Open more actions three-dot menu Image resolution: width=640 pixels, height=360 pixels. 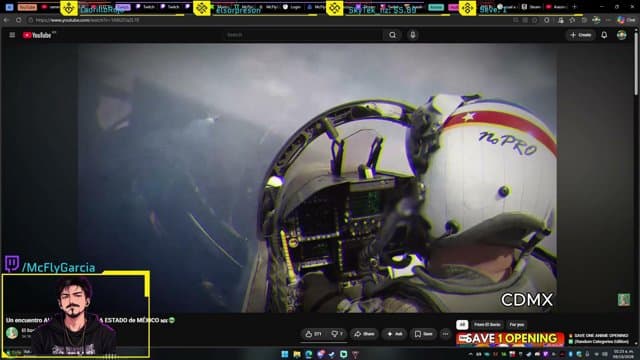pos(445,334)
